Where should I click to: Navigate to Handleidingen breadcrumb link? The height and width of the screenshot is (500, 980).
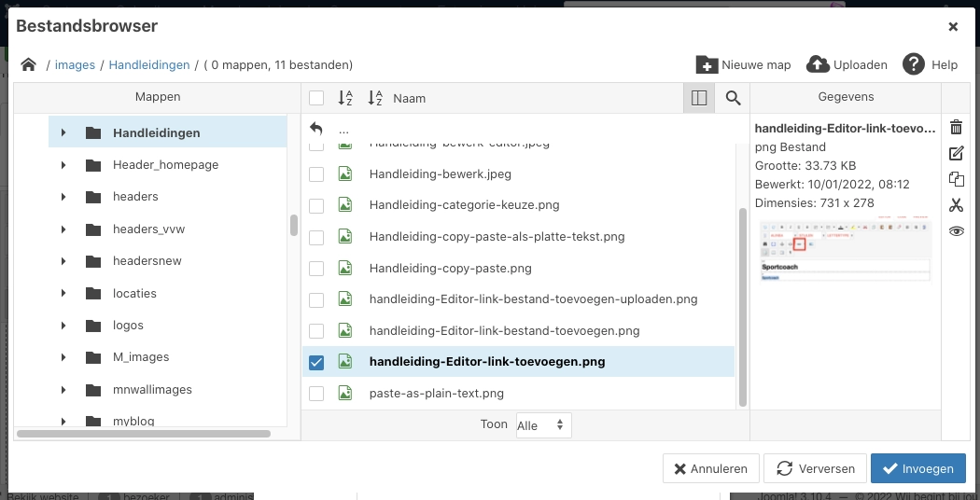coord(148,64)
